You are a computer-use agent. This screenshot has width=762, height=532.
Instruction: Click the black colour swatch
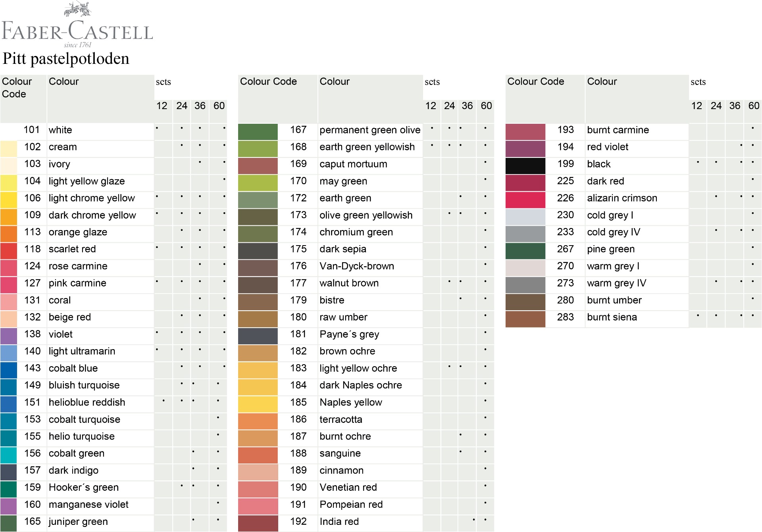coord(525,166)
